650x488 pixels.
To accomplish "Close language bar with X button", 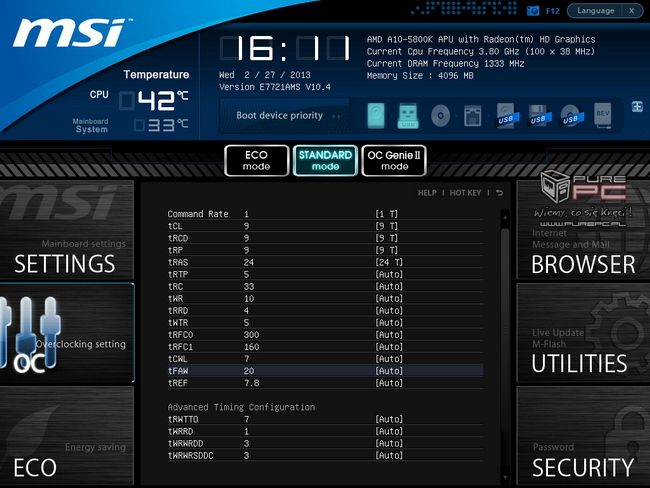I will coord(632,11).
